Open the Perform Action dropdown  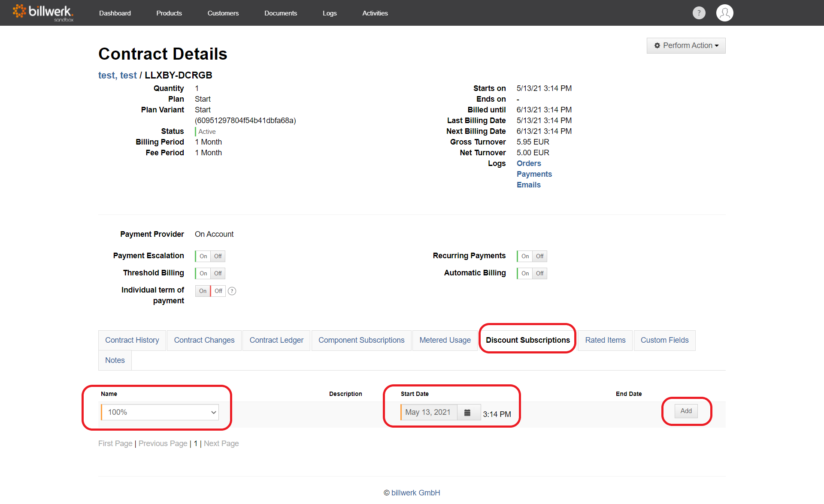686,45
